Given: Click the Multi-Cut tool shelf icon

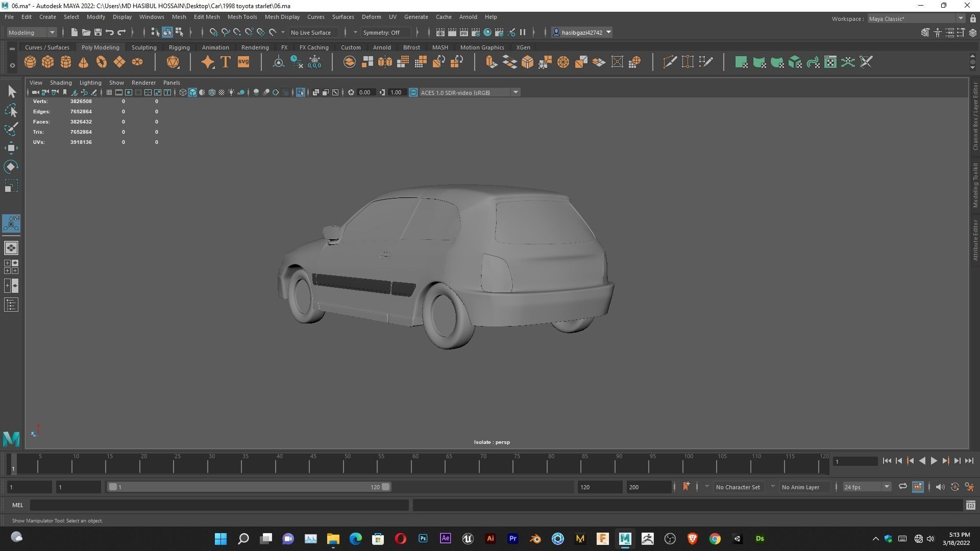Looking at the screenshot, I should click(670, 62).
